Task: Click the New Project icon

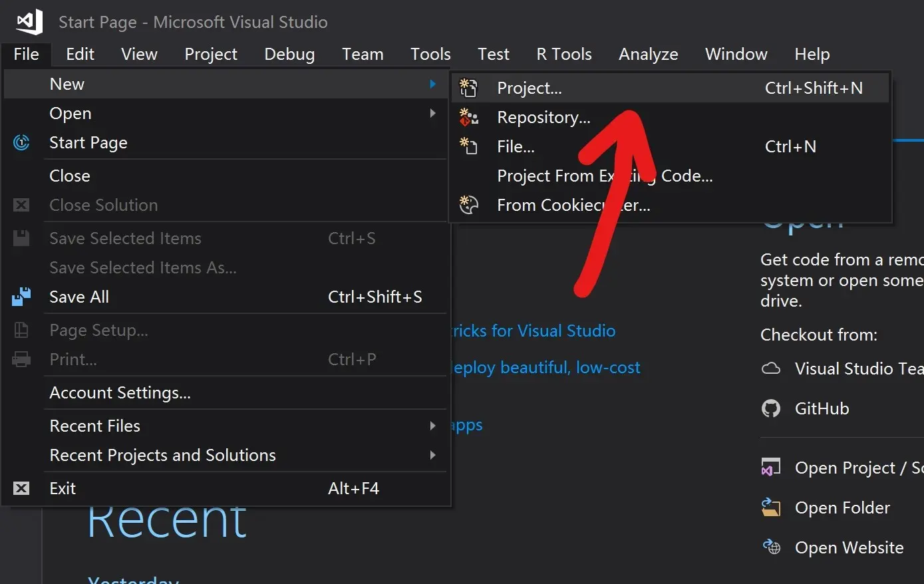Action: [469, 88]
